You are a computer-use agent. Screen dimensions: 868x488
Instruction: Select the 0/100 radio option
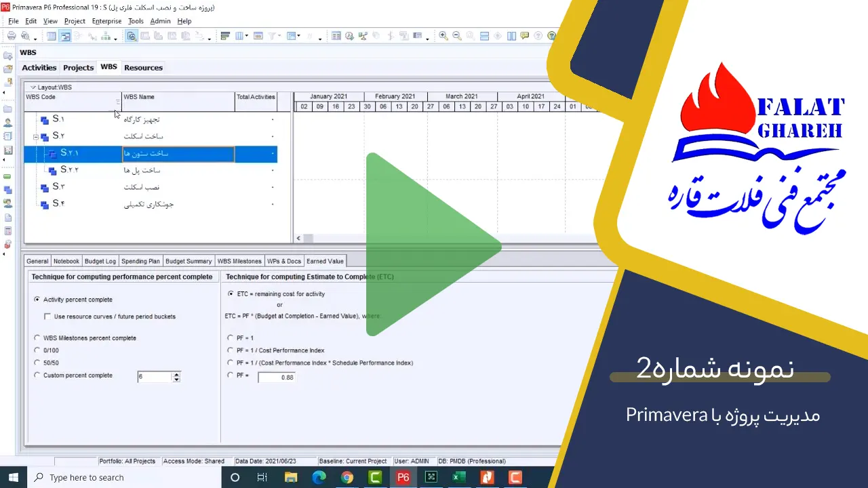(37, 350)
